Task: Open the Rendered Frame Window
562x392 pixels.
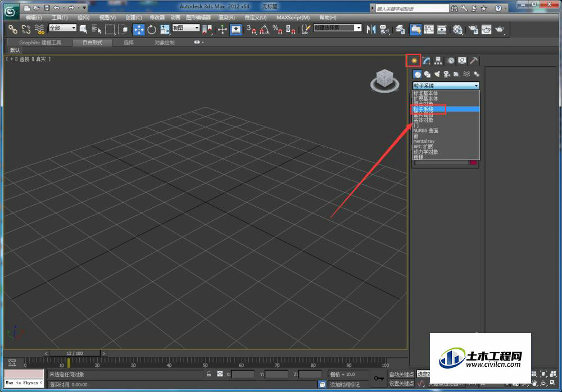Action: [486, 29]
